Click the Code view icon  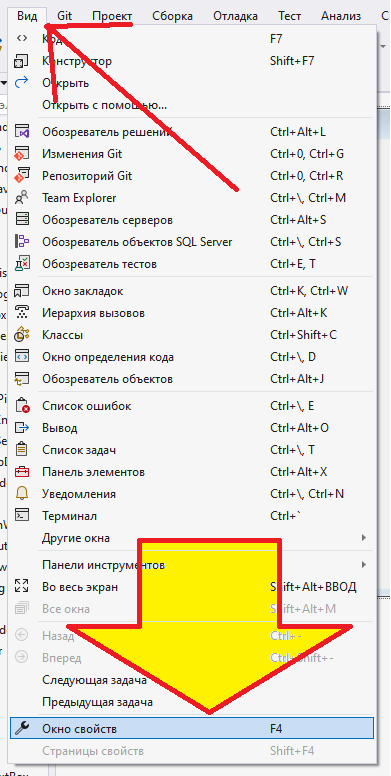pos(22,39)
